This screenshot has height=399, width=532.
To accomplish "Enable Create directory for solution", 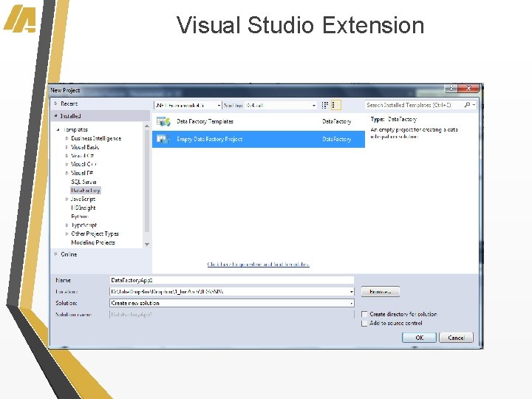I will click(364, 314).
